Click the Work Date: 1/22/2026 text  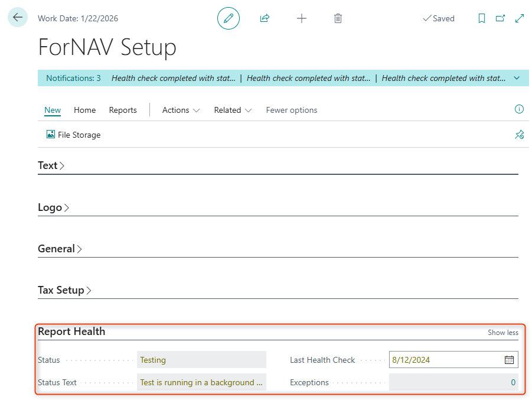78,18
